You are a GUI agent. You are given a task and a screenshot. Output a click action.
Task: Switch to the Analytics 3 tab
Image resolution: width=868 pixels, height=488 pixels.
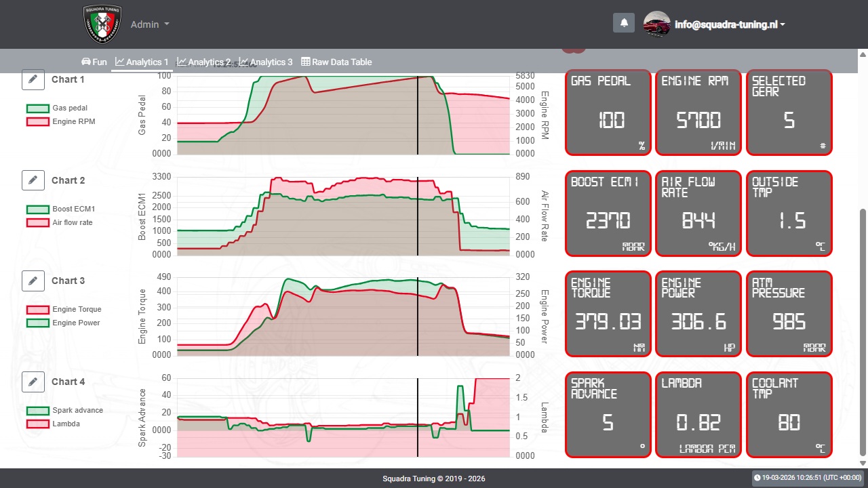(x=266, y=62)
